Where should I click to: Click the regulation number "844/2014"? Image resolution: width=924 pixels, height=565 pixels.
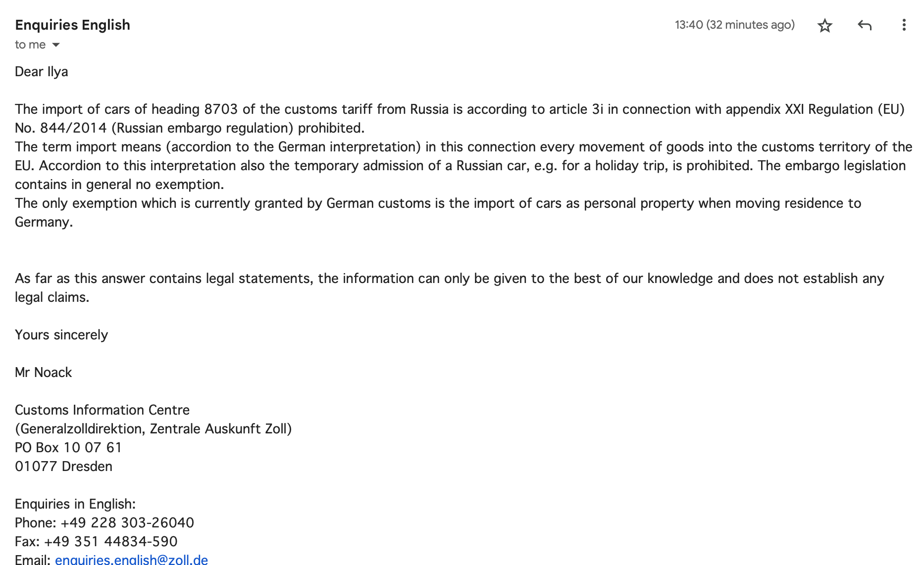73,128
